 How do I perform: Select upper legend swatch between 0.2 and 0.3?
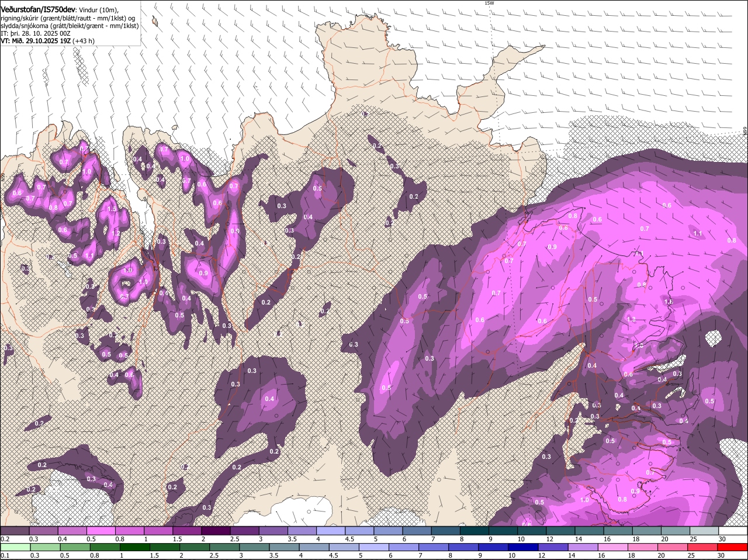click(15, 531)
